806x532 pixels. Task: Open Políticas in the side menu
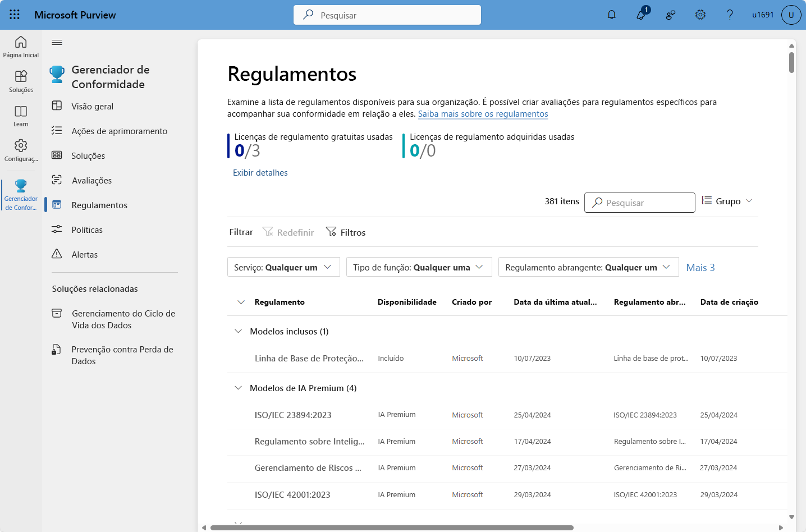pos(87,230)
